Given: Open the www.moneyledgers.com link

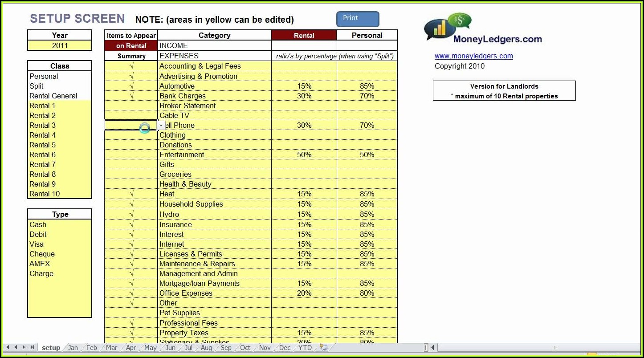Looking at the screenshot, I should point(473,56).
